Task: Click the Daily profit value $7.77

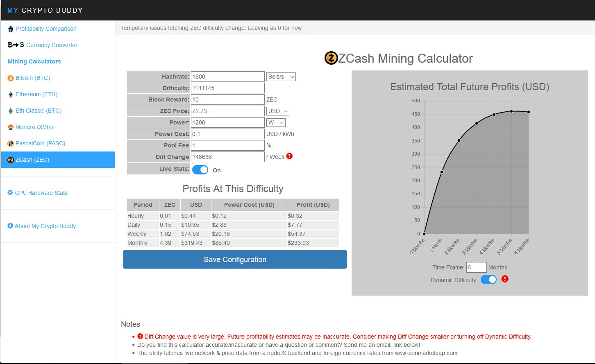Action: [x=295, y=225]
